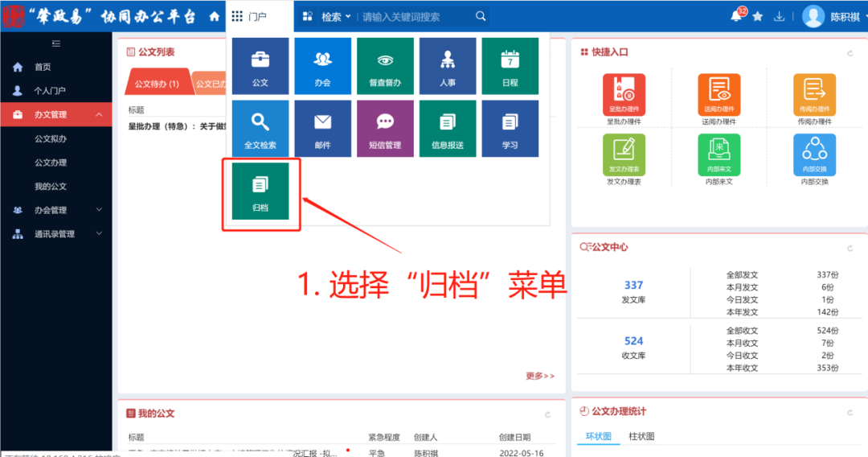Open 送阅办理件 quick entry
Screen dimensions: 868x457
tap(719, 100)
